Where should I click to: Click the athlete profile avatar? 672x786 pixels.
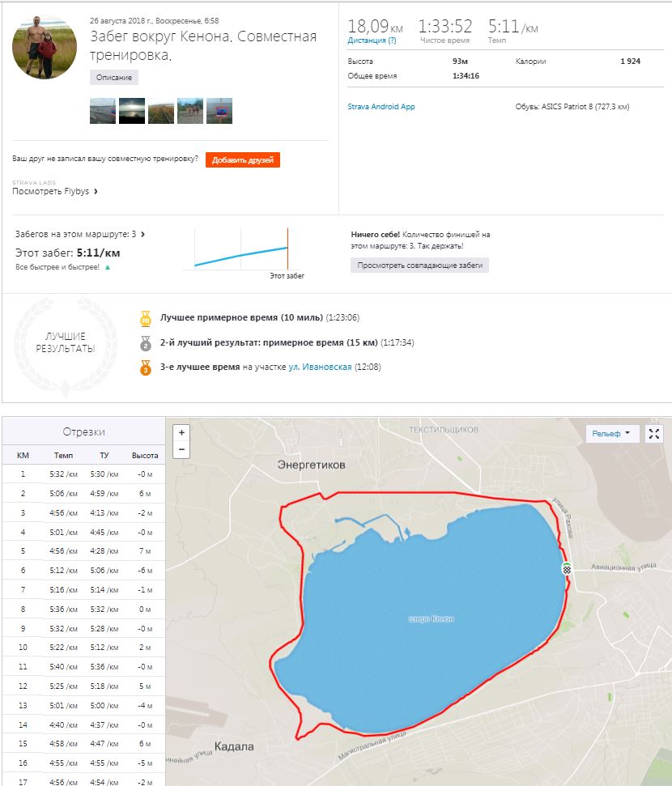click(45, 46)
